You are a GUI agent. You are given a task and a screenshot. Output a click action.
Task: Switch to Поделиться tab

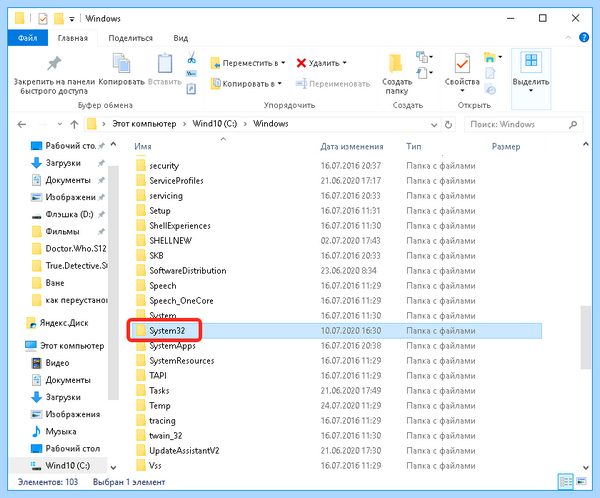pos(130,38)
